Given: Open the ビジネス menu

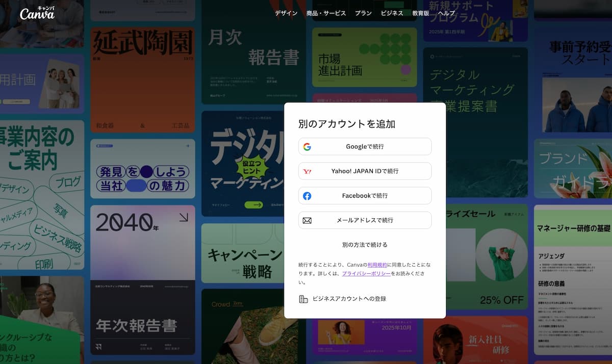Looking at the screenshot, I should [x=392, y=13].
